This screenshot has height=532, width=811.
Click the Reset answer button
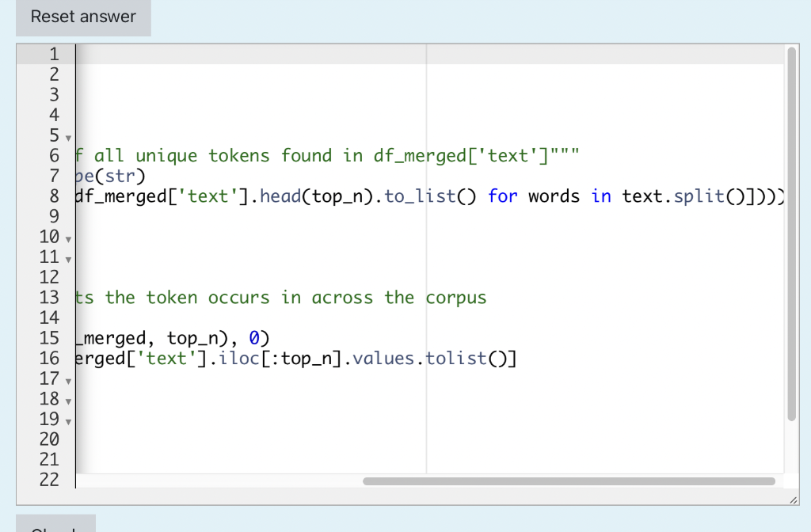83,17
